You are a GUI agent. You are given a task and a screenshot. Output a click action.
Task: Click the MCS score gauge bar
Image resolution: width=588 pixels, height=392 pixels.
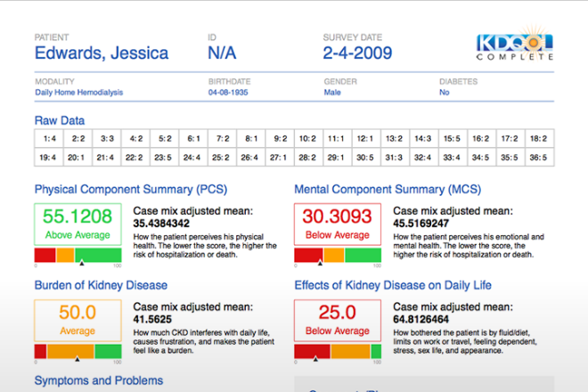[338, 256]
